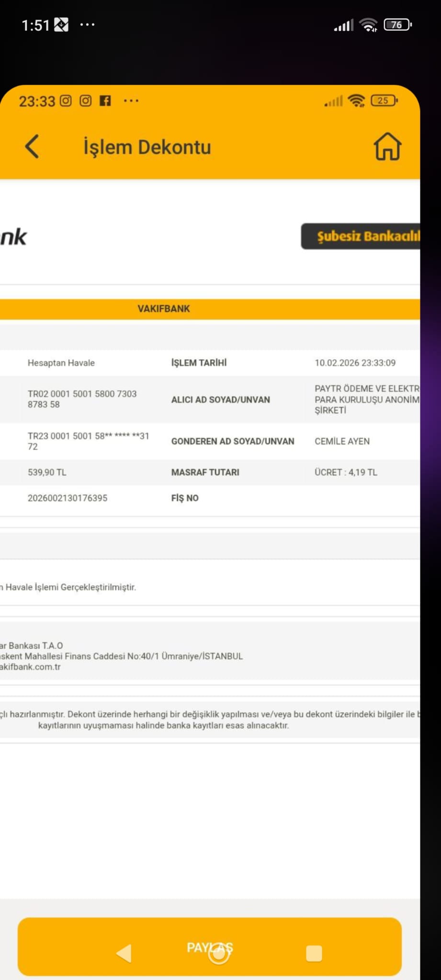Tap the Facebook notification icon

[105, 100]
